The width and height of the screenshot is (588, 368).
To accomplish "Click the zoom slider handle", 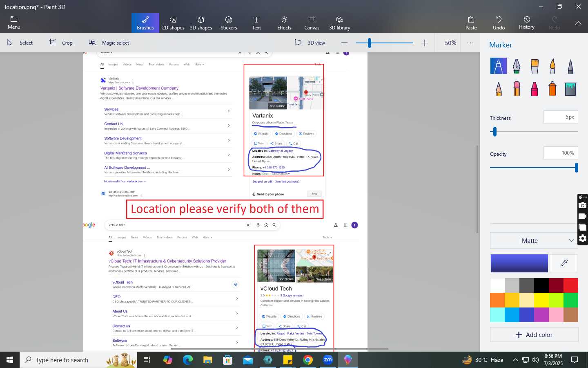I will pyautogui.click(x=370, y=43).
